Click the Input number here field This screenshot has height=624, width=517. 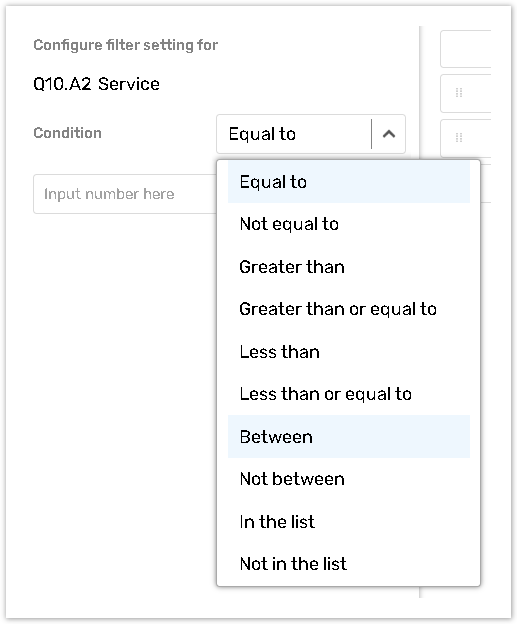click(x=125, y=194)
